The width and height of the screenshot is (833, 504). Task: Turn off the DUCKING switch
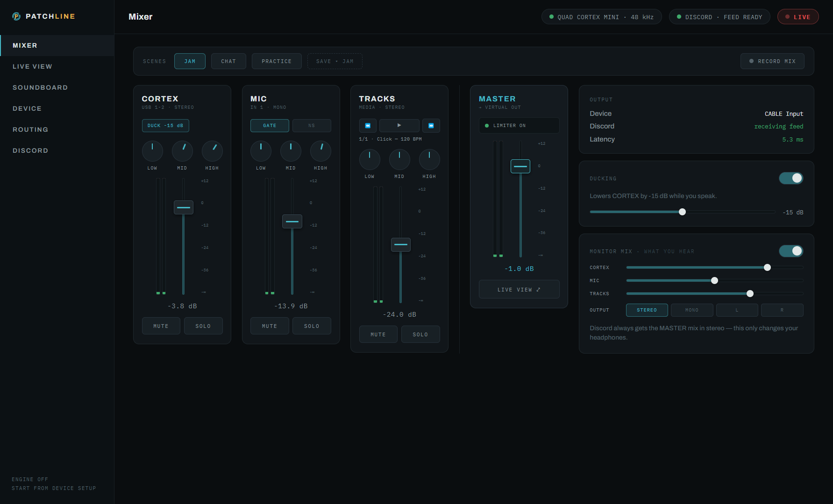(x=791, y=178)
